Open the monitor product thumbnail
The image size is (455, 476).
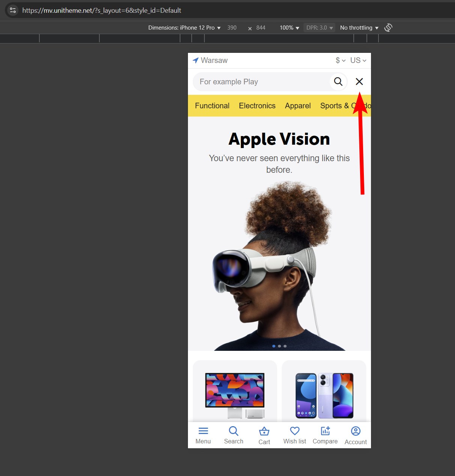click(235, 395)
